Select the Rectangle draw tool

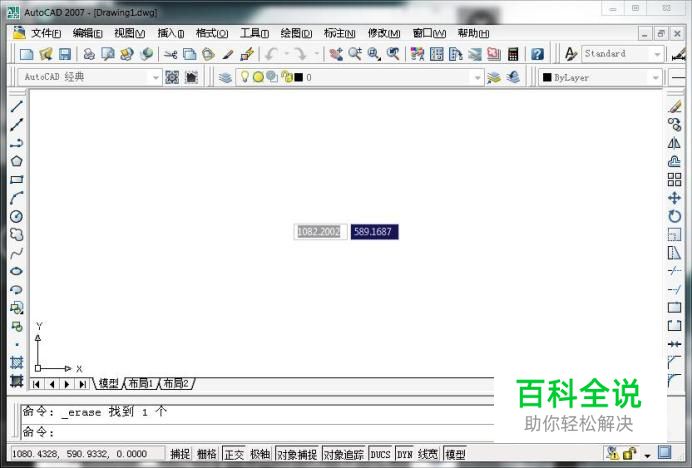[17, 180]
